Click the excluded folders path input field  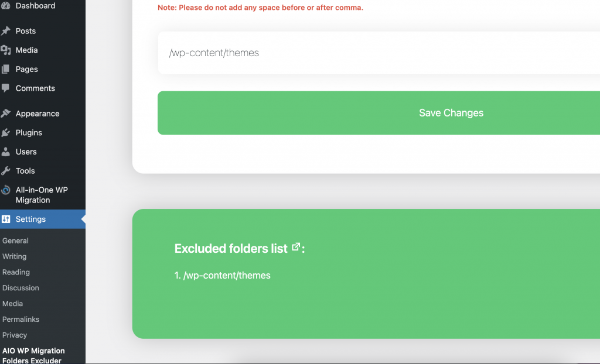pyautogui.click(x=375, y=53)
